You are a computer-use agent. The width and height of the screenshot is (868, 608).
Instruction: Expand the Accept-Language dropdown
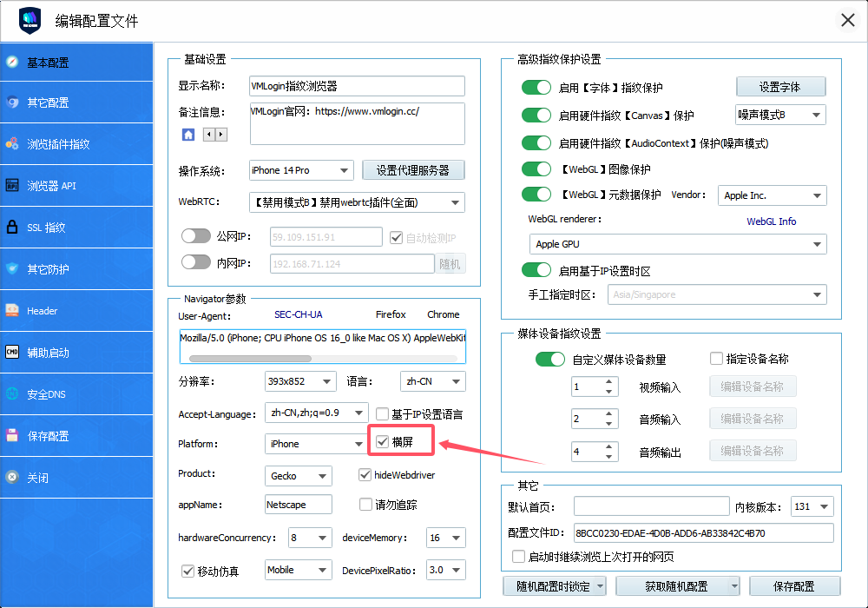point(316,413)
